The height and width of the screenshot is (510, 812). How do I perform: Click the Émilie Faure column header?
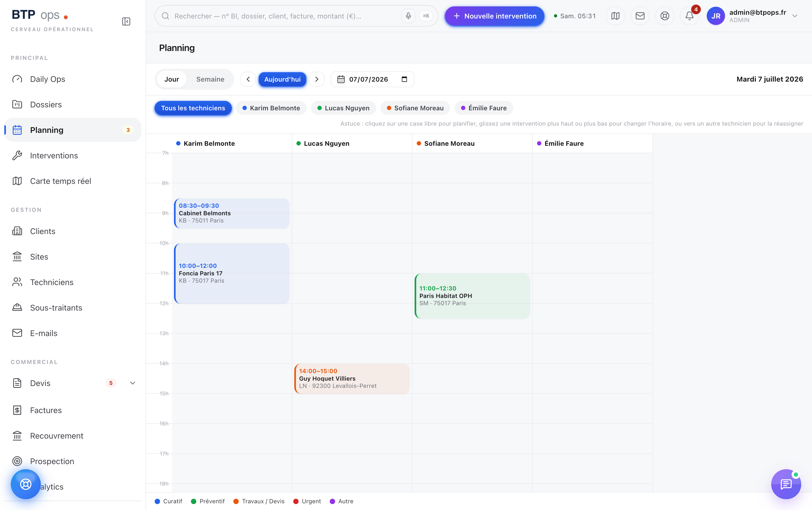click(592, 143)
